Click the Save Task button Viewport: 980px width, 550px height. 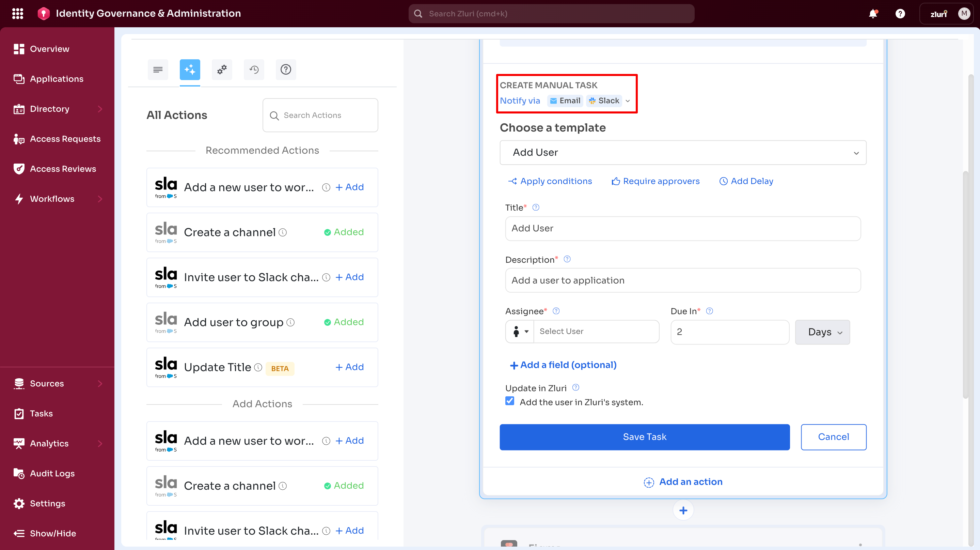(645, 437)
